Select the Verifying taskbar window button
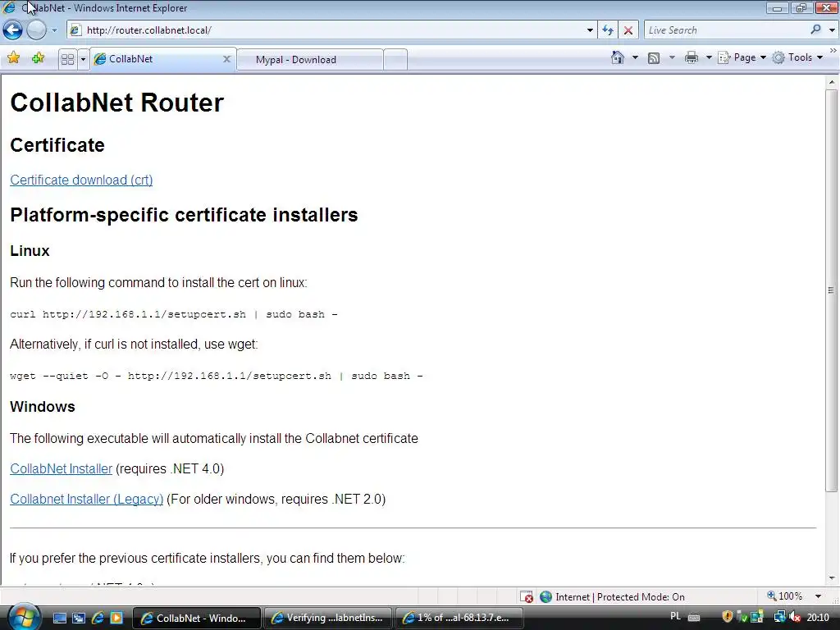Screen dimensions: 840x630 pos(328,618)
